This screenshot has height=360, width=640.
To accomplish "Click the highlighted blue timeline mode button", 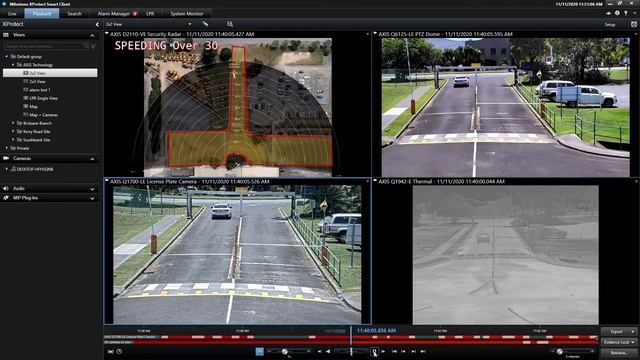I will click(x=260, y=351).
